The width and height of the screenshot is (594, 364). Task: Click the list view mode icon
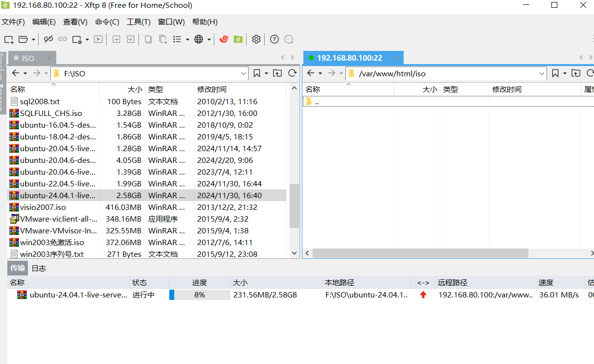tap(177, 39)
